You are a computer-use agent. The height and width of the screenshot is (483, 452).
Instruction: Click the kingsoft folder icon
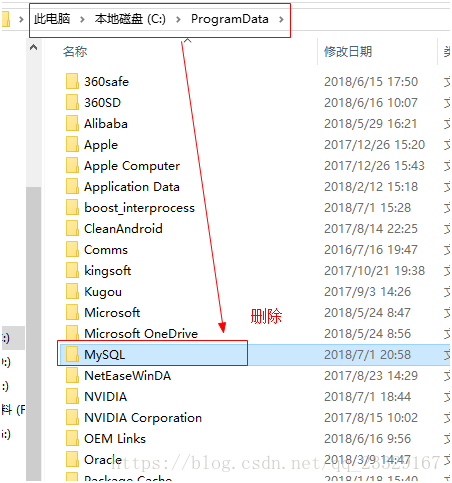coord(72,270)
